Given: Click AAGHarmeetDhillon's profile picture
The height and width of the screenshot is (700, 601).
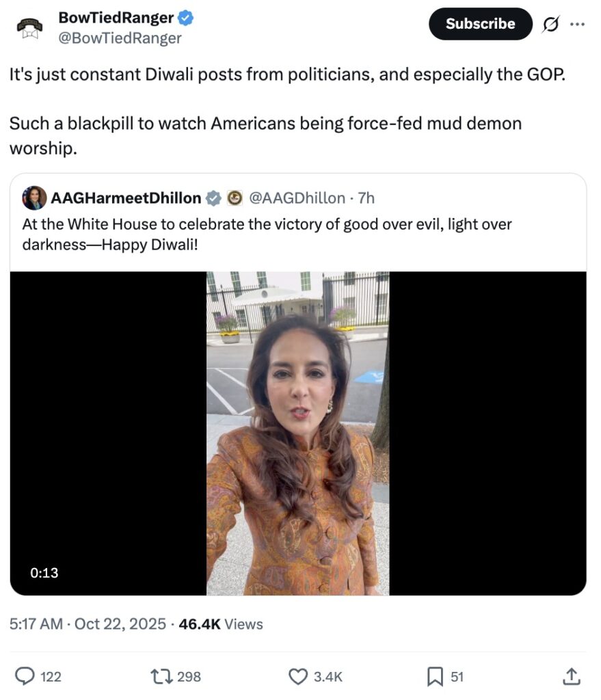Looking at the screenshot, I should (x=34, y=198).
